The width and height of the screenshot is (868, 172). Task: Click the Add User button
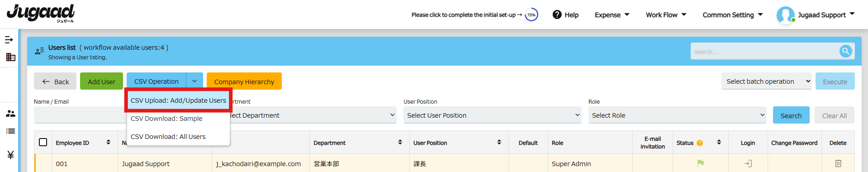coord(101,81)
